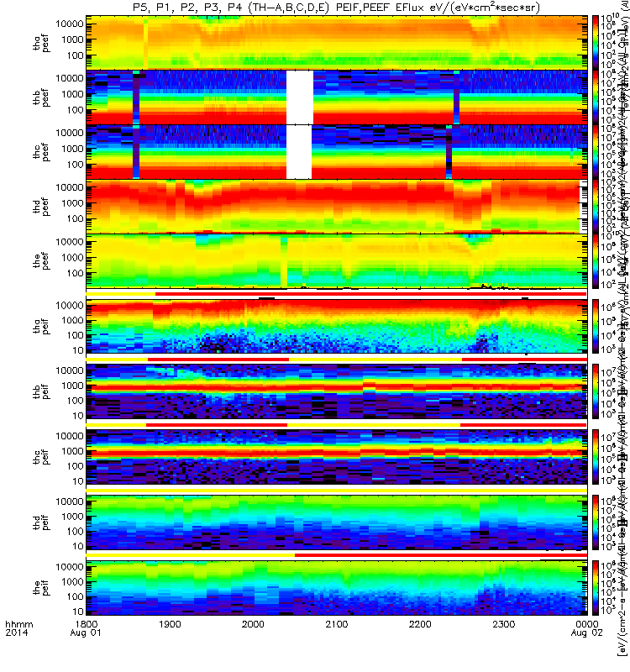Click the 1000 tick label on thb peef panel
Image resolution: width=630 pixels, height=672 pixels.
pos(72,94)
